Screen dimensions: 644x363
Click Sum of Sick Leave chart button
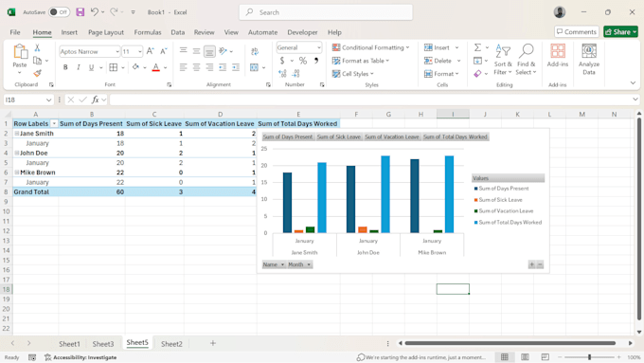click(339, 136)
